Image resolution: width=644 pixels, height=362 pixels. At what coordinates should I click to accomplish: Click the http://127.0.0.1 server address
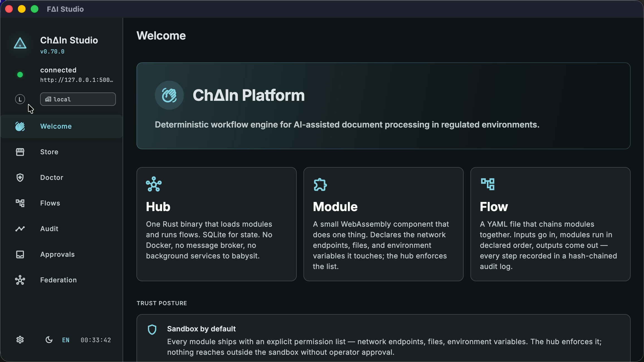(77, 80)
